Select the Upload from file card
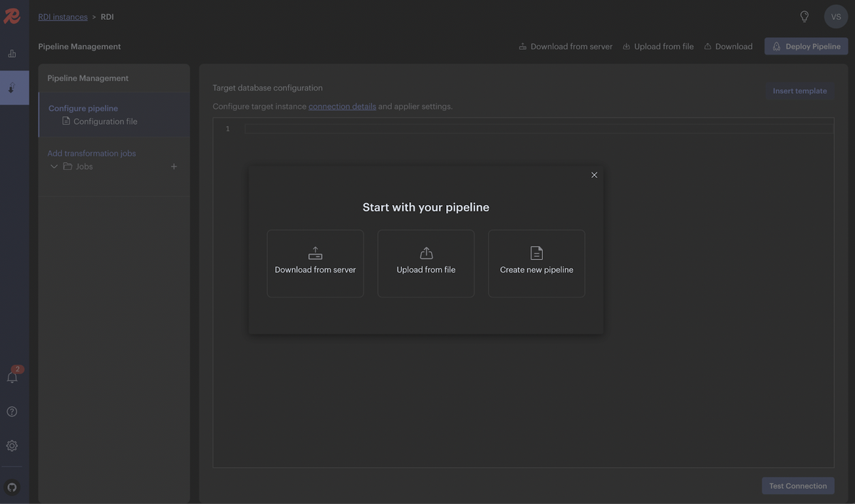Screen dimensions: 855x504 (x=426, y=263)
